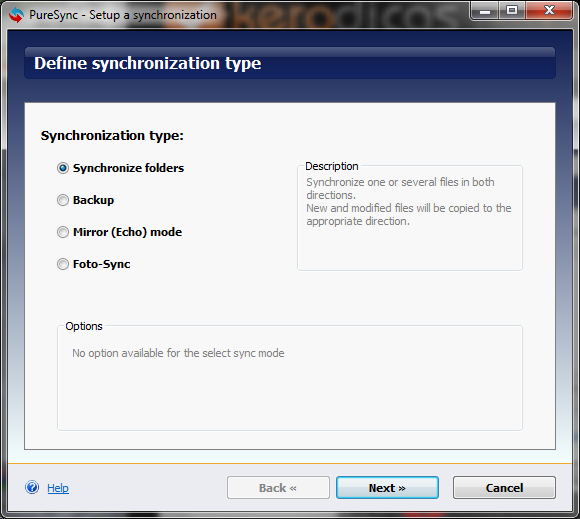Image resolution: width=580 pixels, height=519 pixels.
Task: Select the Backup sync type
Action: coord(85,200)
